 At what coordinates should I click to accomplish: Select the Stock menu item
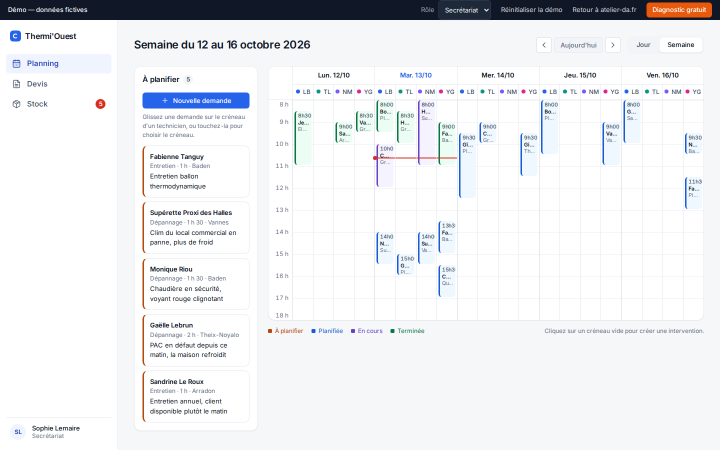[59, 104]
